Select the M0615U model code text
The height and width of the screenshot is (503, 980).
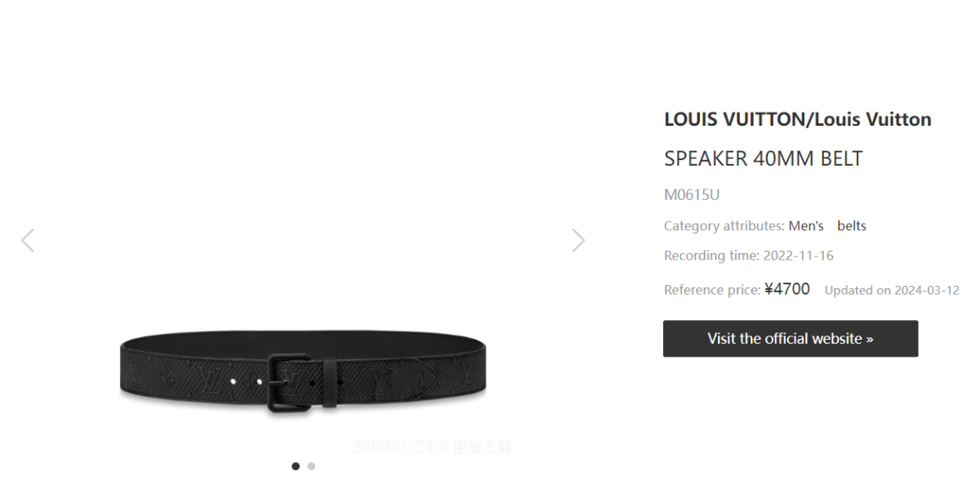click(692, 194)
